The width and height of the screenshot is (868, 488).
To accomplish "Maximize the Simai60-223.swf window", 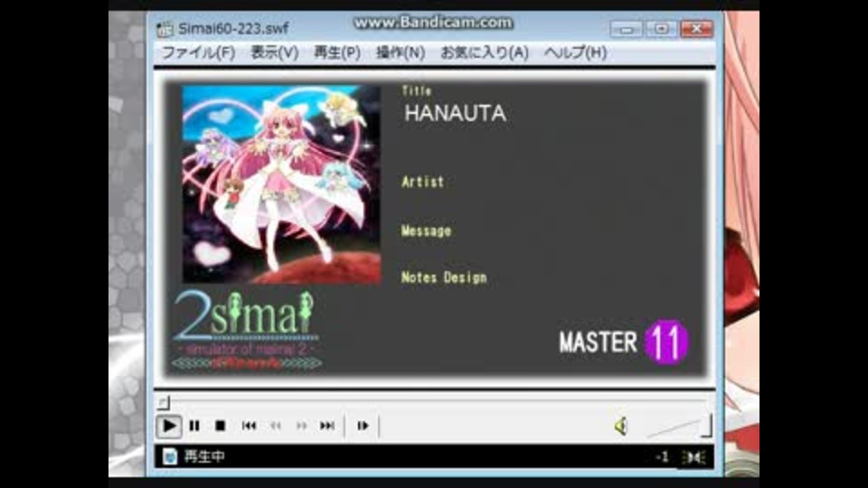I will [x=661, y=29].
